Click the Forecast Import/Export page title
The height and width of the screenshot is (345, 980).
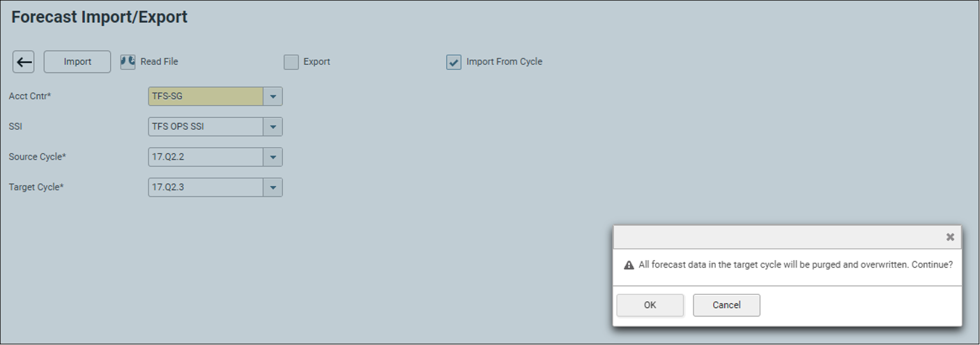[100, 17]
